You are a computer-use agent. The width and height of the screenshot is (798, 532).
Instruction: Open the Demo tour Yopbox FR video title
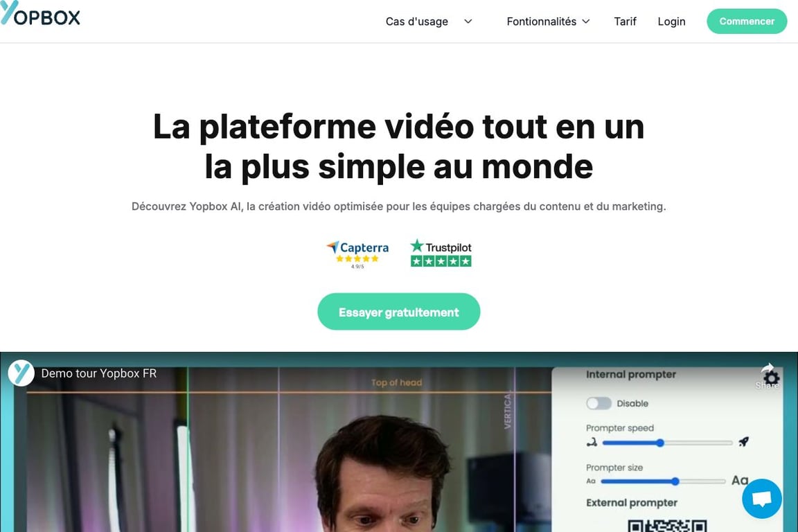99,373
